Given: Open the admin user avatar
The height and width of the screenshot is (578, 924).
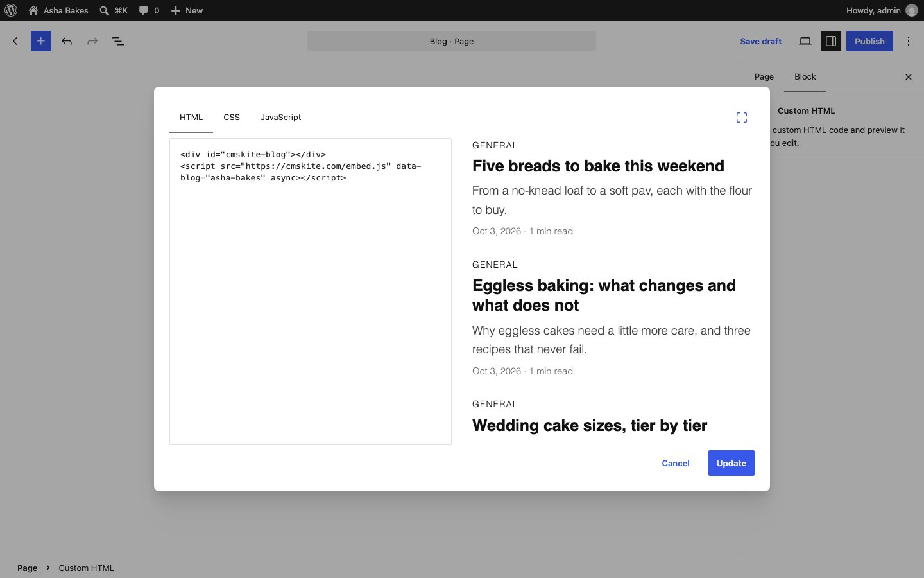Looking at the screenshot, I should point(911,10).
